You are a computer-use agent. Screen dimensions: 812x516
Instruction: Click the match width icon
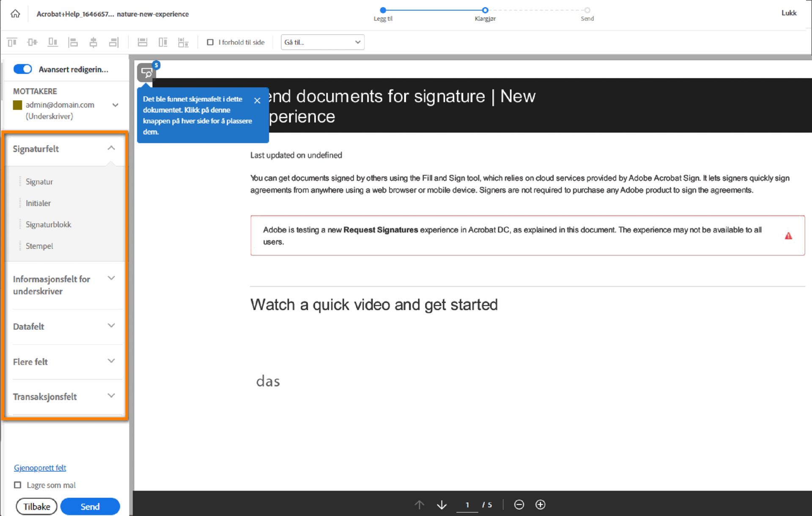143,42
